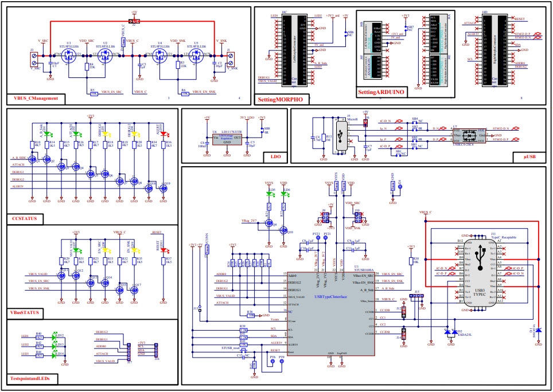Viewport: 553px width, 392px height.
Task: Click test point PT8 below the RESET line
Action: click(272, 361)
